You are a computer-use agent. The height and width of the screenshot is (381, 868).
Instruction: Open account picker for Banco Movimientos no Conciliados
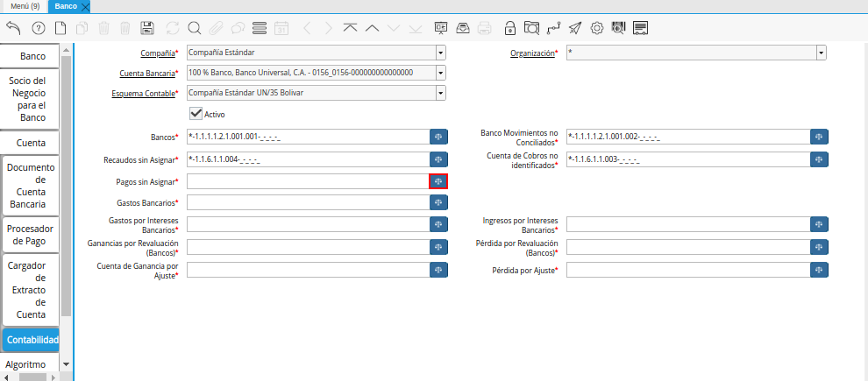point(819,137)
